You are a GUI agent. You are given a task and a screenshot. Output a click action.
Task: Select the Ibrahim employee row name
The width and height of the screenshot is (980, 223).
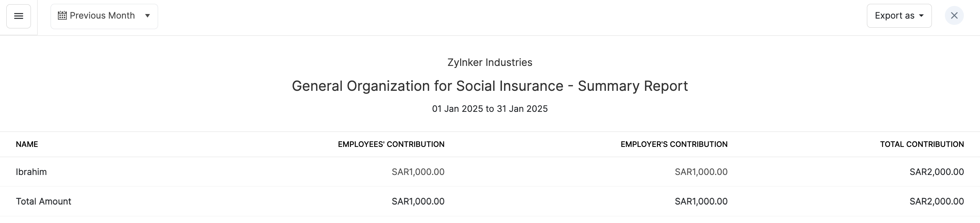pyautogui.click(x=31, y=172)
